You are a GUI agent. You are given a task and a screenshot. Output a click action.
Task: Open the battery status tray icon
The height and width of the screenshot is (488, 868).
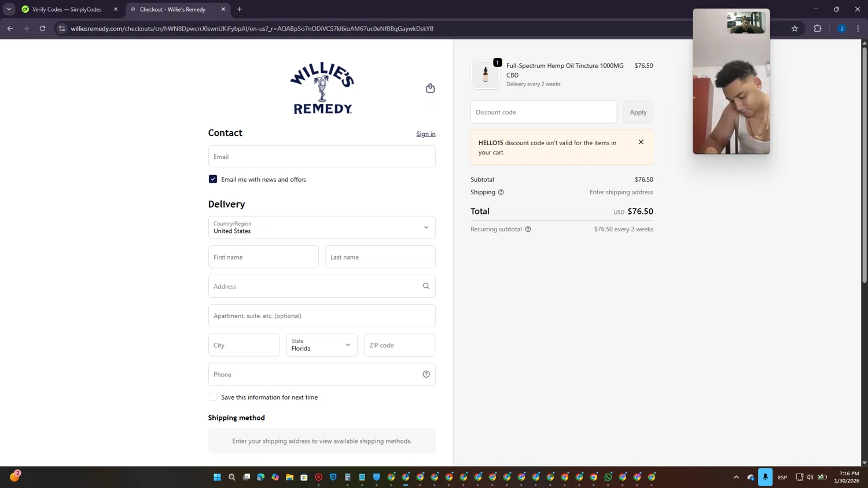822,477
